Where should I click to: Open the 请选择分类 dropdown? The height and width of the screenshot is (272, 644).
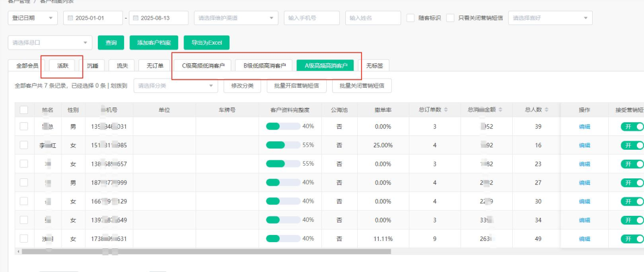tap(176, 86)
